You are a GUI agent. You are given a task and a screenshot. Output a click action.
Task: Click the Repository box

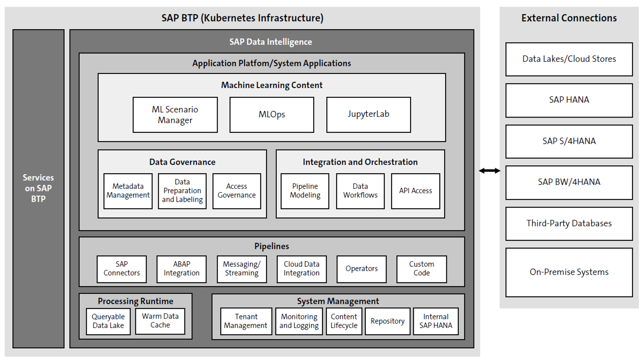(x=388, y=321)
